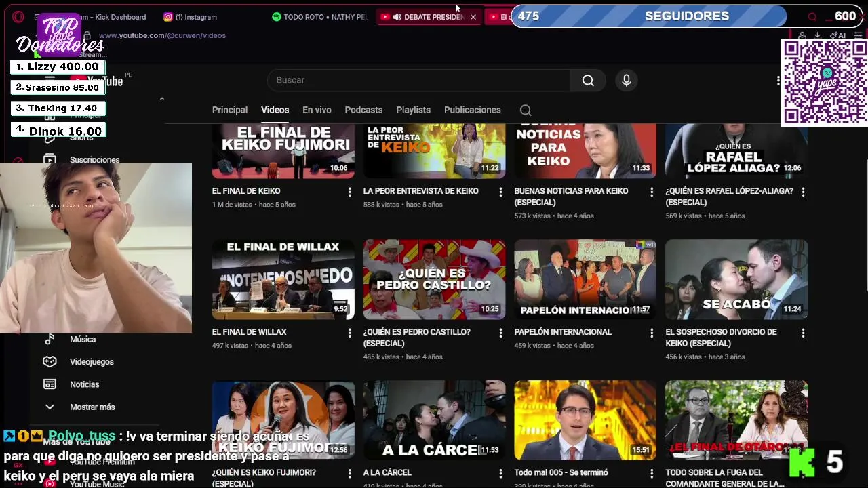The image size is (868, 488).
Task: Open the channel Publicaciones tab
Action: (x=472, y=110)
